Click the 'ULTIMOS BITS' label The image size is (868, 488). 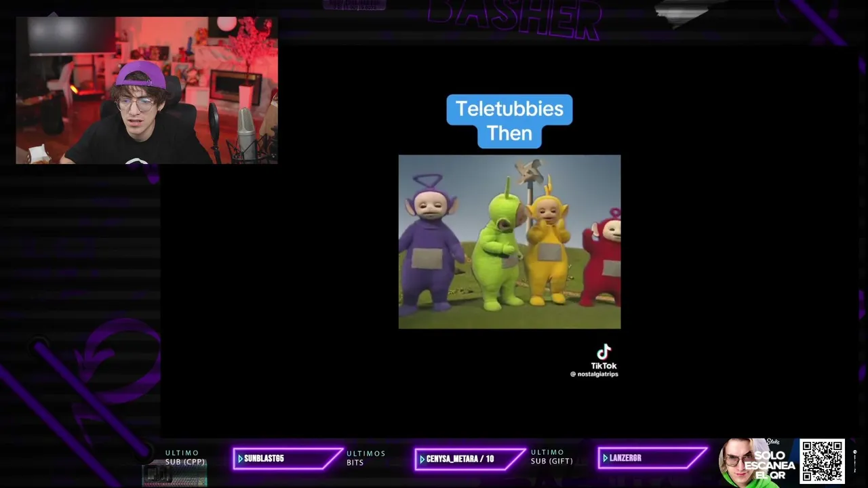(x=366, y=458)
